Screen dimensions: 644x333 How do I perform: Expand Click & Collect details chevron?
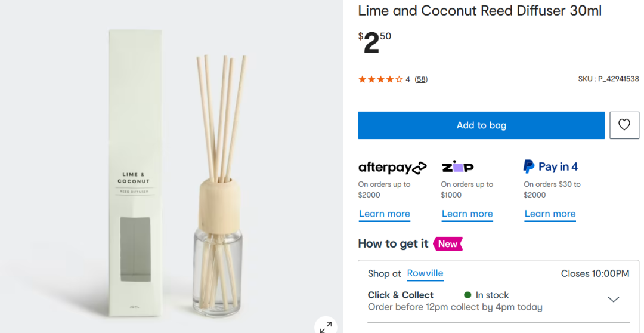click(x=613, y=300)
